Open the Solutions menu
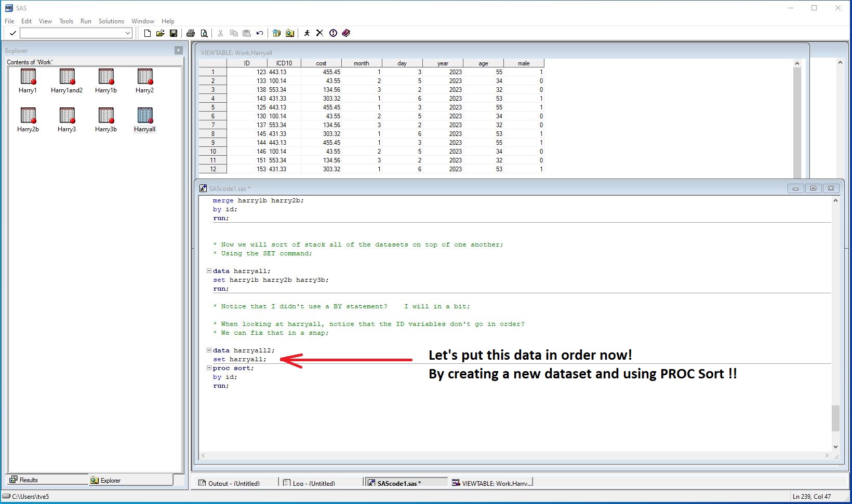Image resolution: width=852 pixels, height=504 pixels. click(x=111, y=21)
